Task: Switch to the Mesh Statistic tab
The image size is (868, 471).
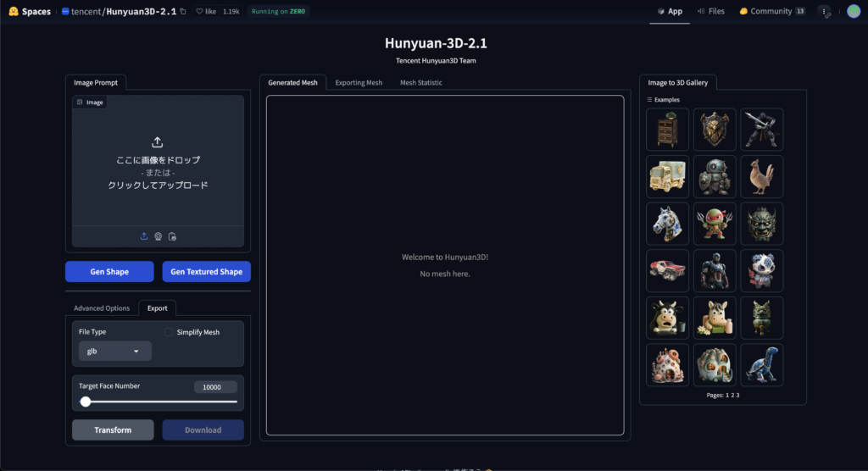Action: [421, 82]
